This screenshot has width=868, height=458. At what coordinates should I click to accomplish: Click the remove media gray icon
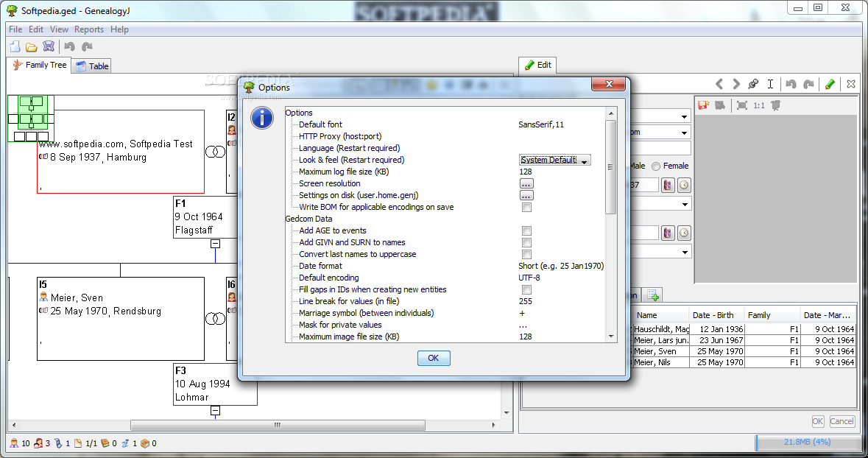click(x=719, y=105)
